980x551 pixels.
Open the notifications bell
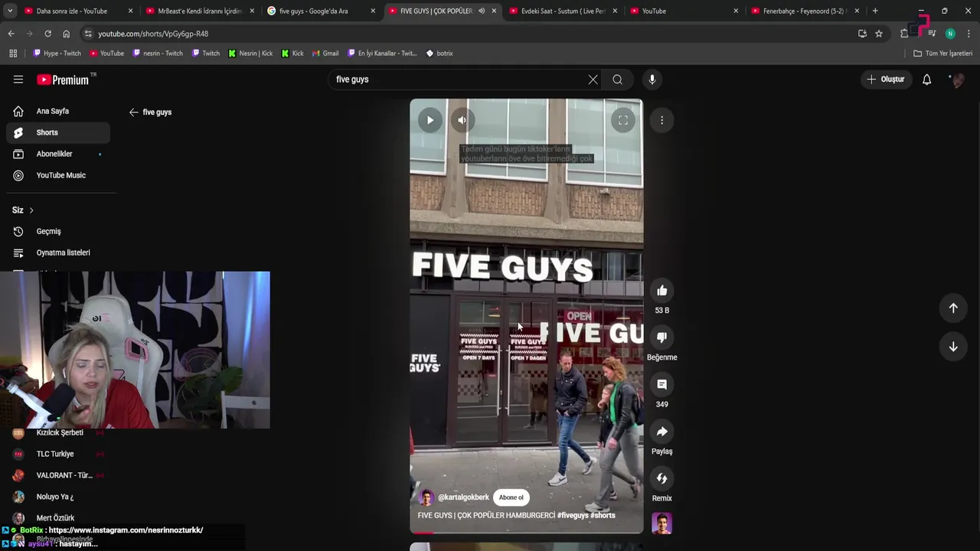point(926,80)
